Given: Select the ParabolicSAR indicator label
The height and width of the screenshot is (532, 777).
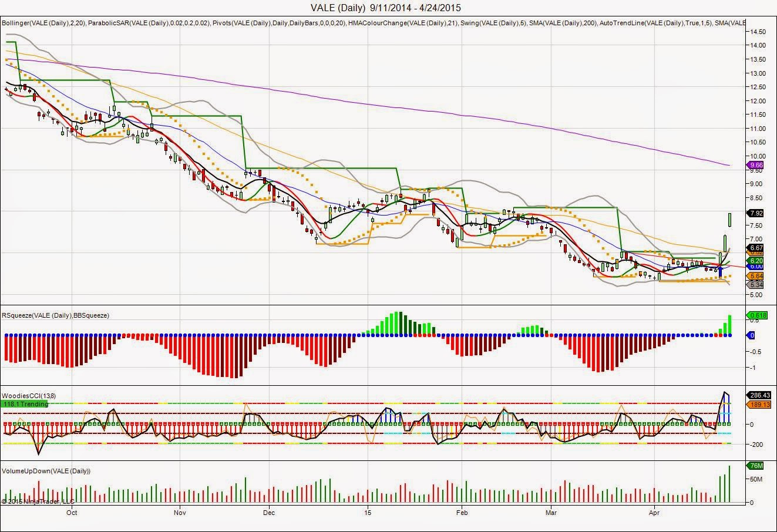Looking at the screenshot, I should (x=149, y=23).
